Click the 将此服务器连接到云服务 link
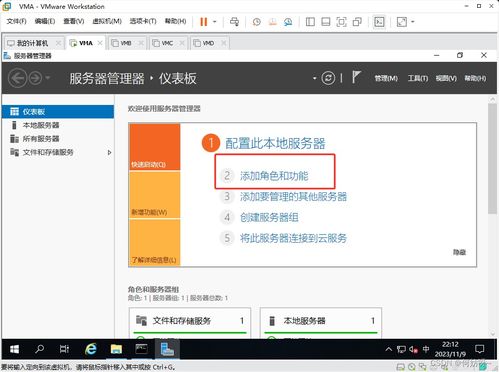 [293, 238]
